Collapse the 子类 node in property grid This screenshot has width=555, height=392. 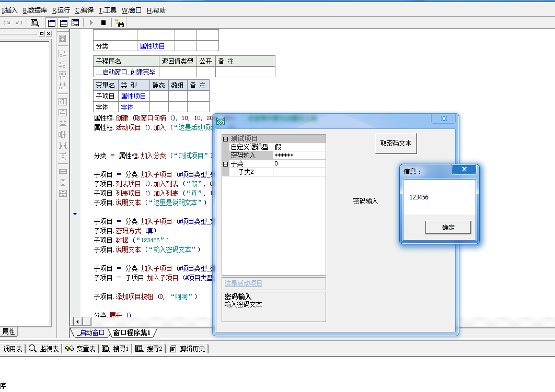(225, 164)
